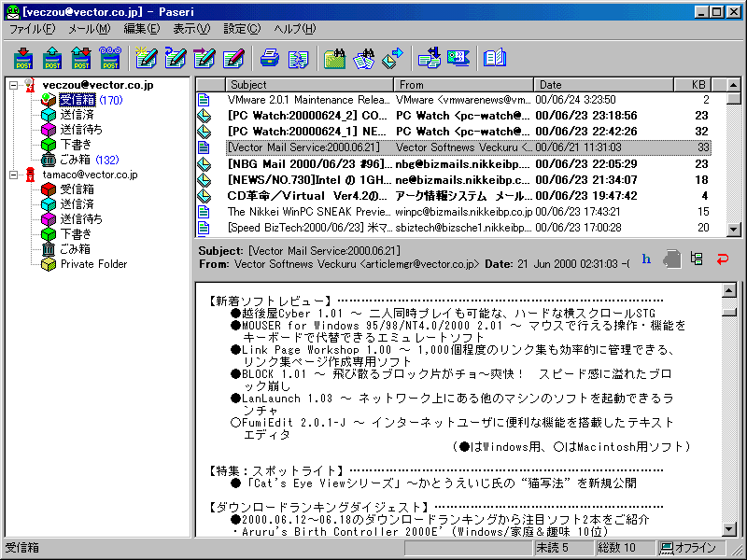Collapse the veczou@vector.co.jp account tree
747x560 pixels.
(13, 85)
